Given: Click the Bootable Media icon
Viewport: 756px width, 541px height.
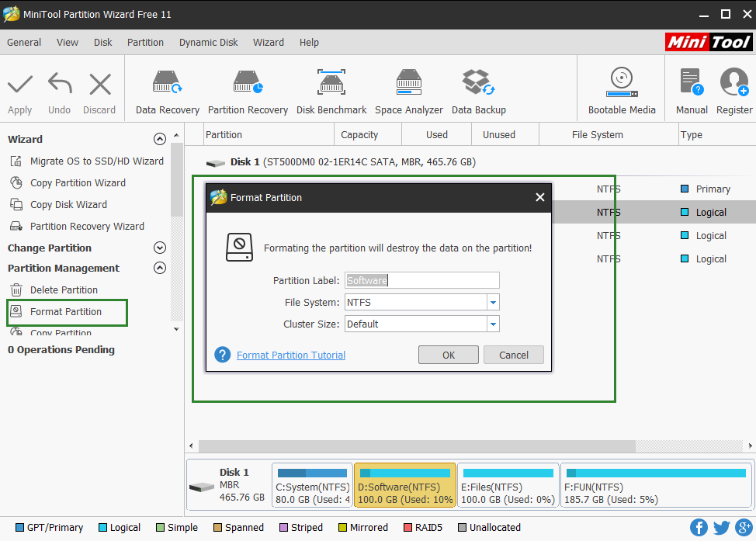Looking at the screenshot, I should coord(622,82).
